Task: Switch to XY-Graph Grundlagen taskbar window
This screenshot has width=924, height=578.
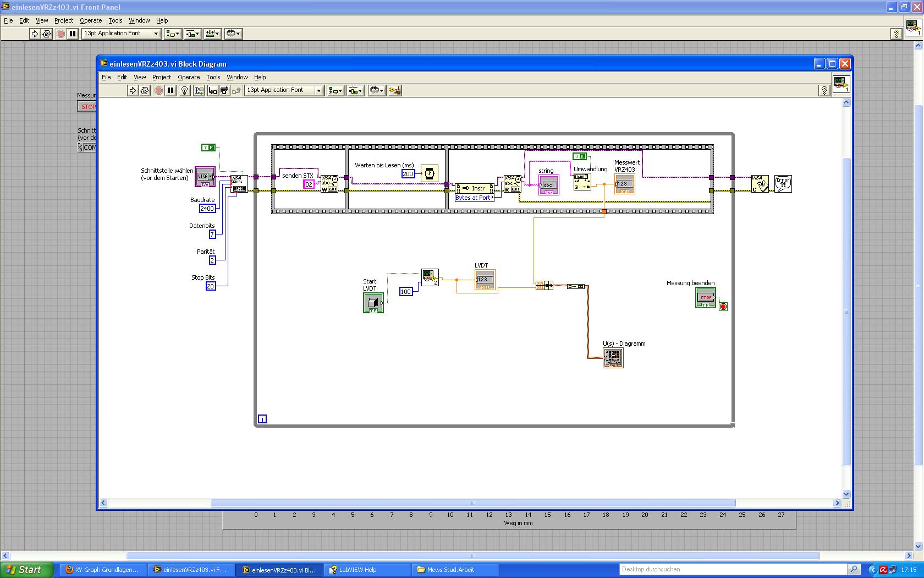Action: (x=103, y=570)
